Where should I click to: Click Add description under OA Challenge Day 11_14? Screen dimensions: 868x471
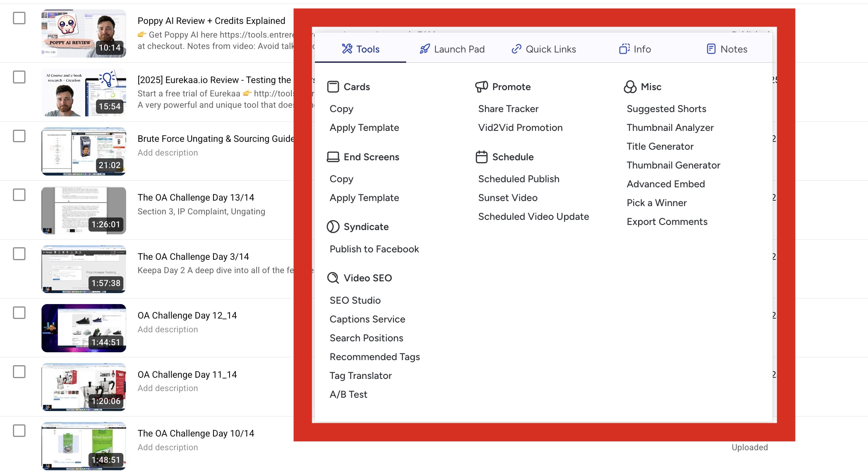168,388
